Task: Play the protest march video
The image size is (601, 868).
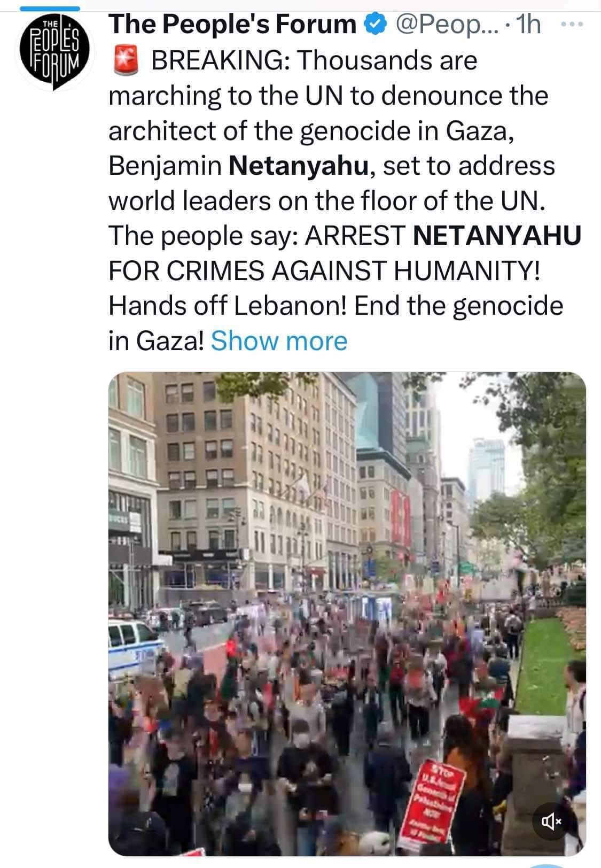Action: pyautogui.click(x=347, y=614)
